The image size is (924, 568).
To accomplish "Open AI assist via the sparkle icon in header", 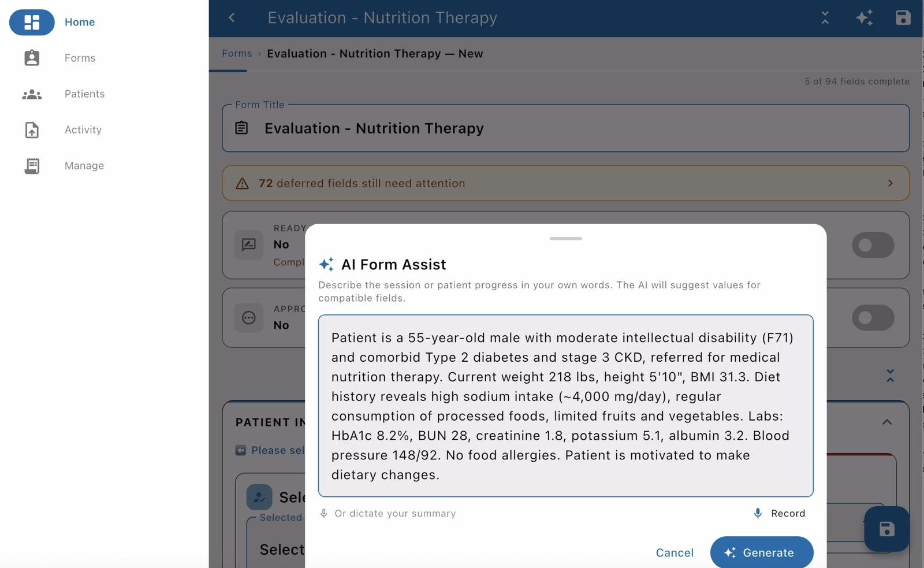I will tap(865, 18).
